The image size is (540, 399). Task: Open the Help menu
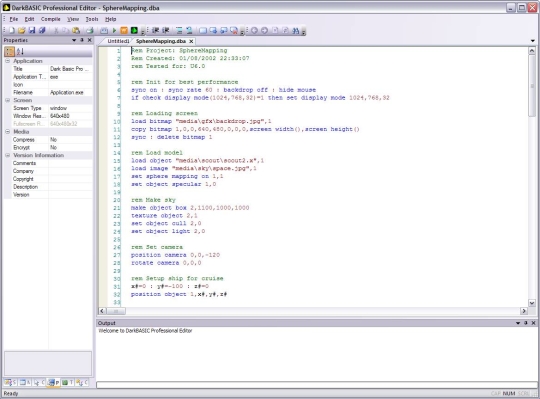point(111,19)
